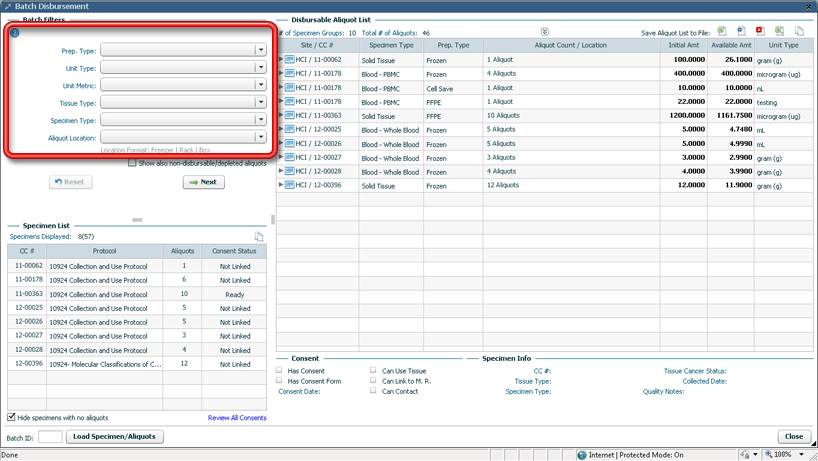Click group icon of HCI / 11-00178 Cell Save row

[290, 88]
